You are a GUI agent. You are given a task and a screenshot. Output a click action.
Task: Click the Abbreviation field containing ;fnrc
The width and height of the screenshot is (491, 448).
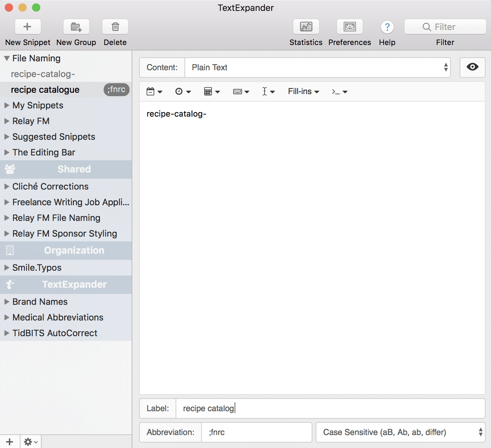point(256,432)
